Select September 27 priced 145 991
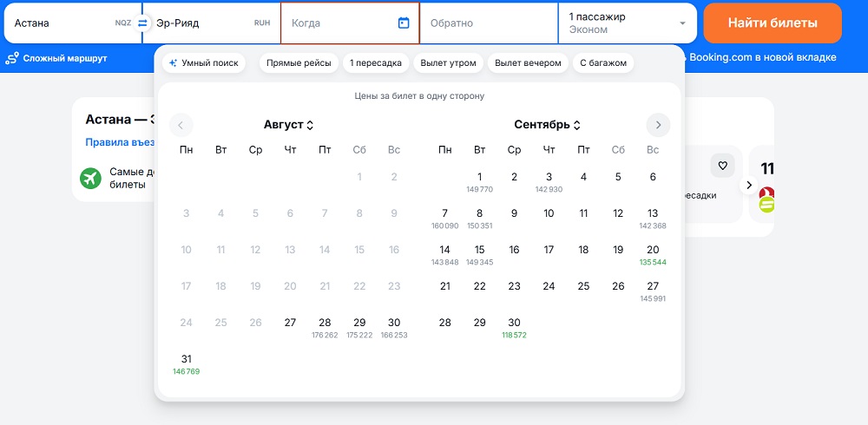 pyautogui.click(x=653, y=291)
